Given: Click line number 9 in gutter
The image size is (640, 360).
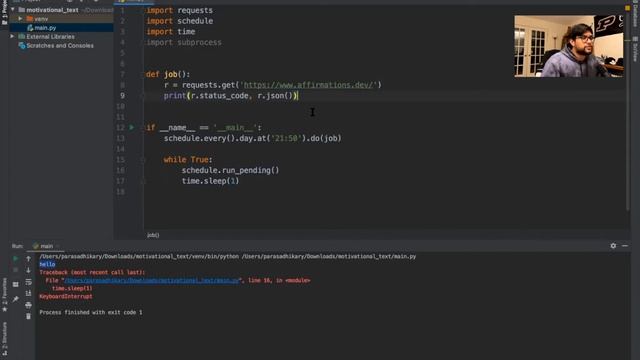Looking at the screenshot, I should click(x=122, y=96).
